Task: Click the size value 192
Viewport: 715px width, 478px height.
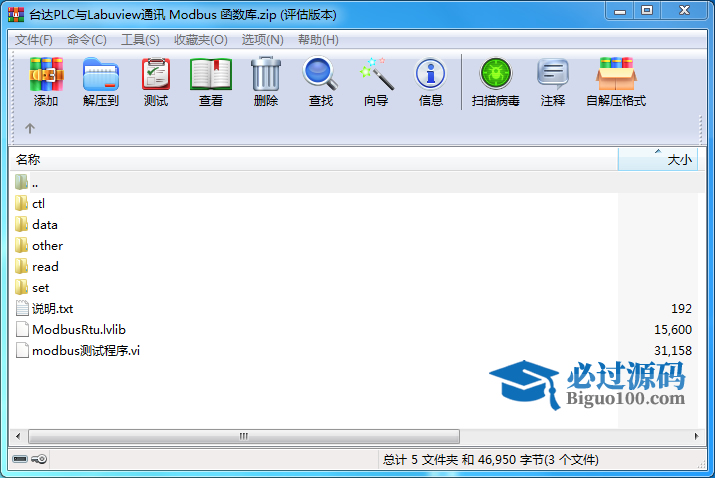Action: [x=681, y=309]
